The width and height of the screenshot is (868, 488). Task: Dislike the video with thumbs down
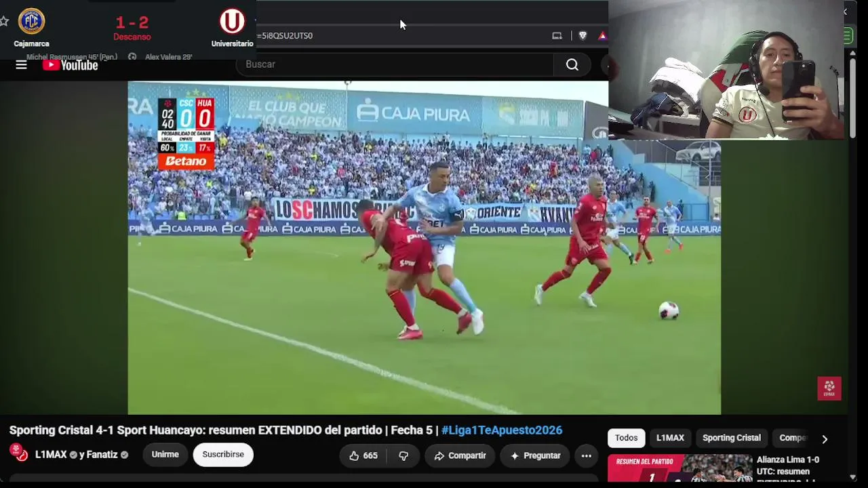pyautogui.click(x=403, y=455)
